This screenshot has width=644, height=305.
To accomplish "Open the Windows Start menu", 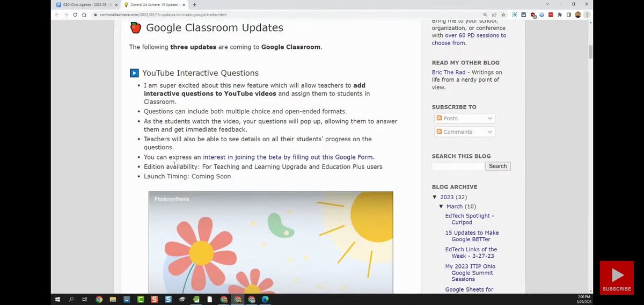I will [x=57, y=299].
